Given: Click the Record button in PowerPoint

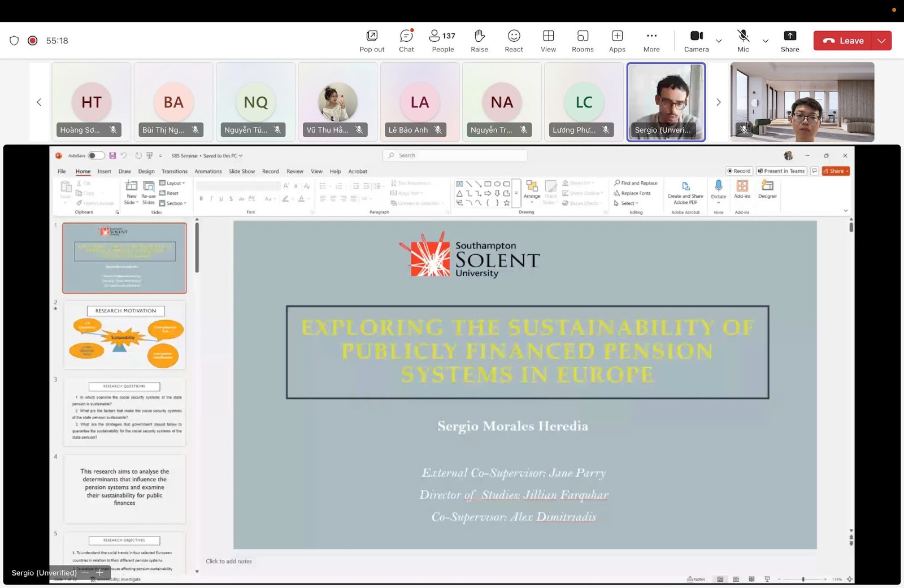Looking at the screenshot, I should pos(739,171).
